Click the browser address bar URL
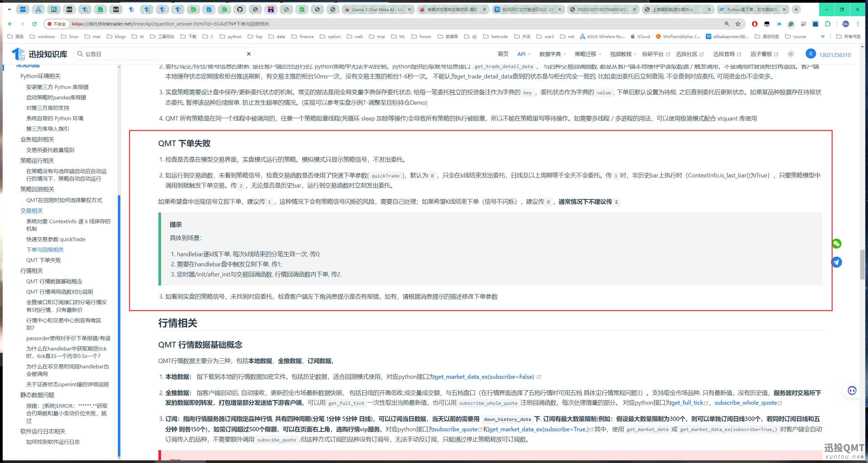Image resolution: width=868 pixels, height=463 pixels. point(170,24)
